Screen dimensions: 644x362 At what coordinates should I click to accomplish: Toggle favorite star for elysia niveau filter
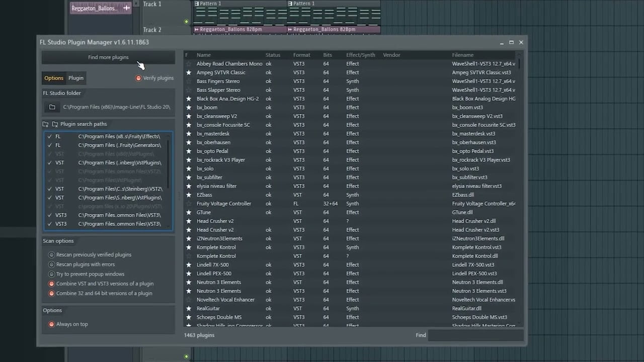(189, 186)
